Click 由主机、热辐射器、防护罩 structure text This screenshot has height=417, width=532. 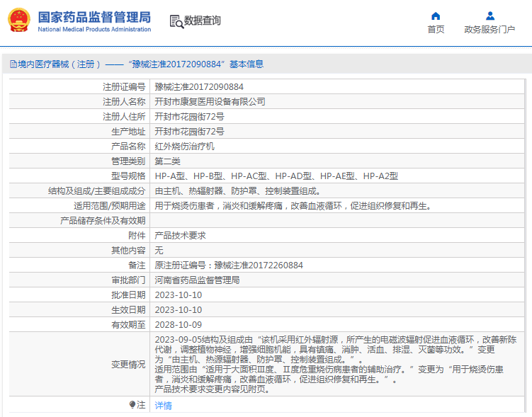pos(237,191)
